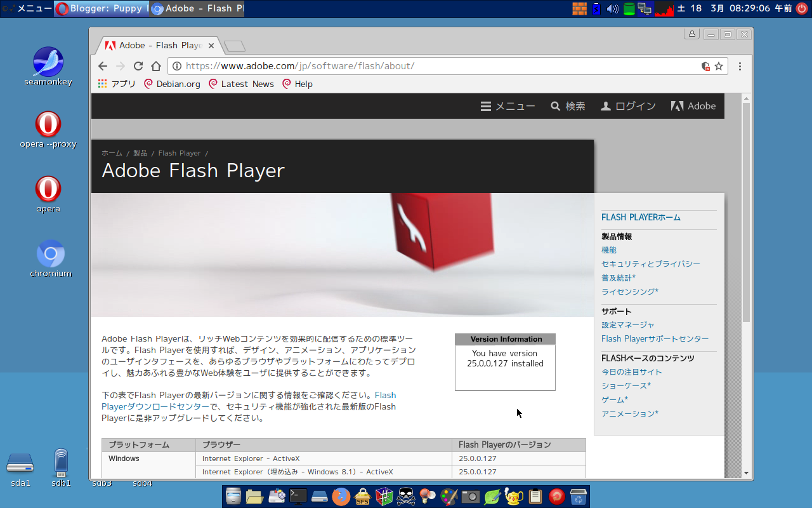Image resolution: width=812 pixels, height=508 pixels.
Task: Reload the current page in the browser
Action: coord(138,65)
